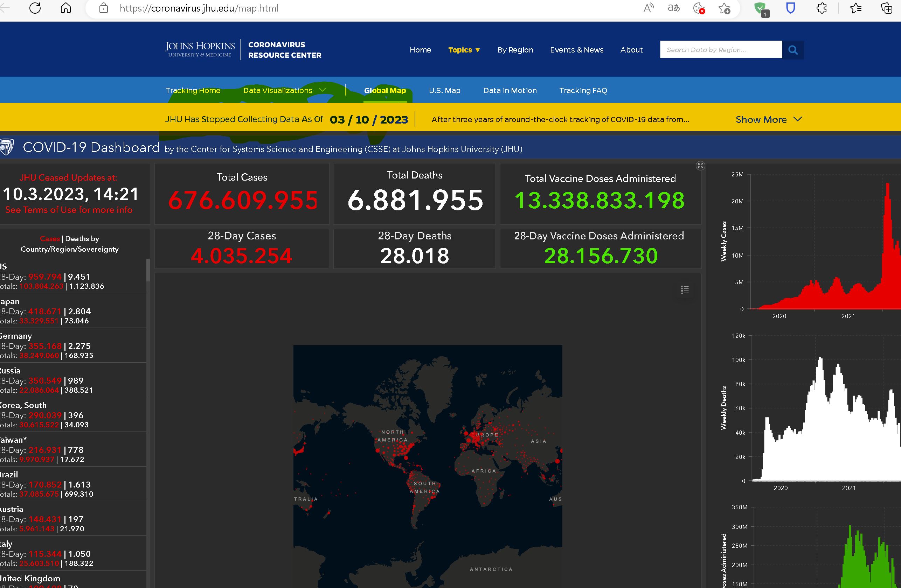Screen dimensions: 901x588
Task: Select the Japan entry in the country list
Action: tap(73, 311)
